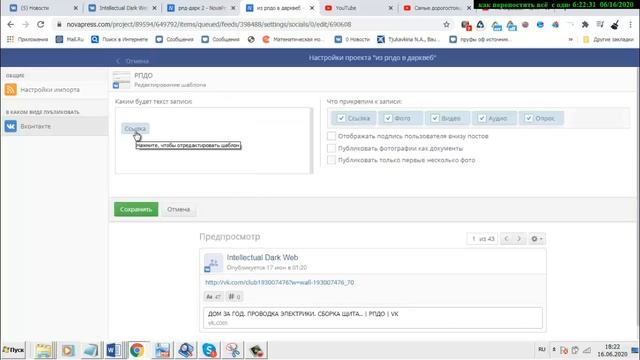The width and height of the screenshot is (640, 360).
Task: Open the Windows Пуск start button
Action: click(x=13, y=350)
